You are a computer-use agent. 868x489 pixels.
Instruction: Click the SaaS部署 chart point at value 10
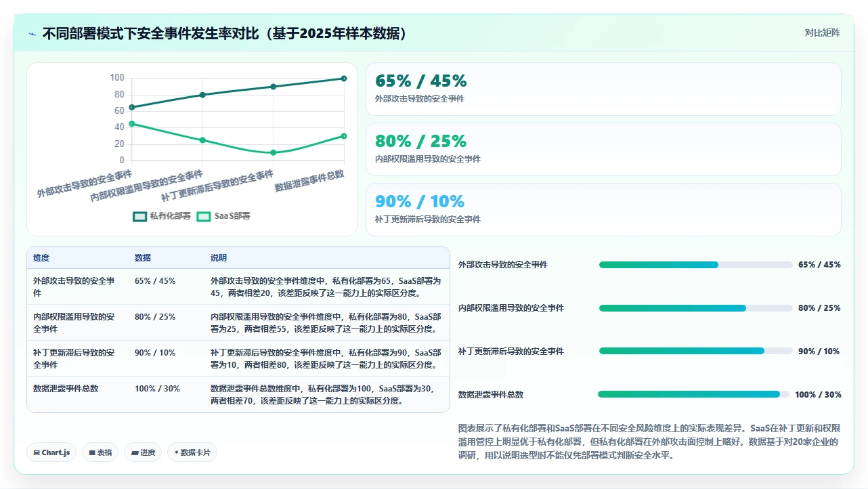tap(274, 152)
